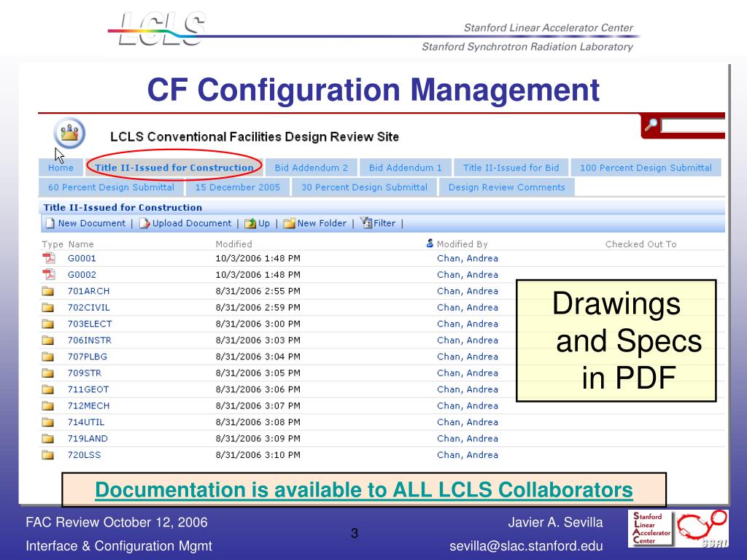Click the New Folder icon
The height and width of the screenshot is (560, 747).
click(289, 223)
